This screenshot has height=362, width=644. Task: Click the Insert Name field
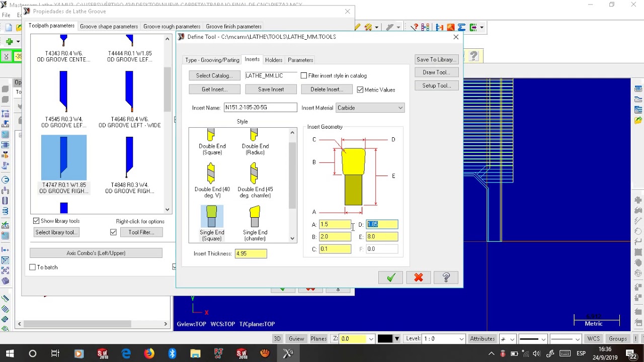(260, 108)
